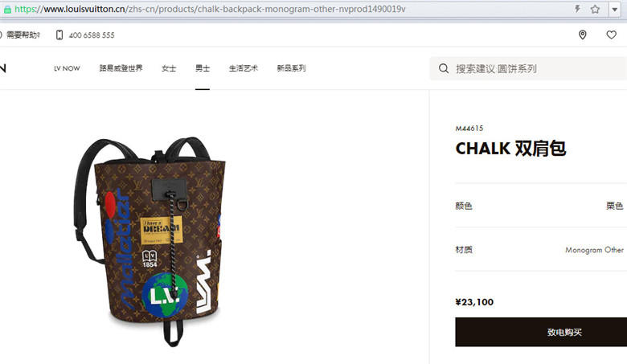Bookmark page with the star icon

coord(595,9)
